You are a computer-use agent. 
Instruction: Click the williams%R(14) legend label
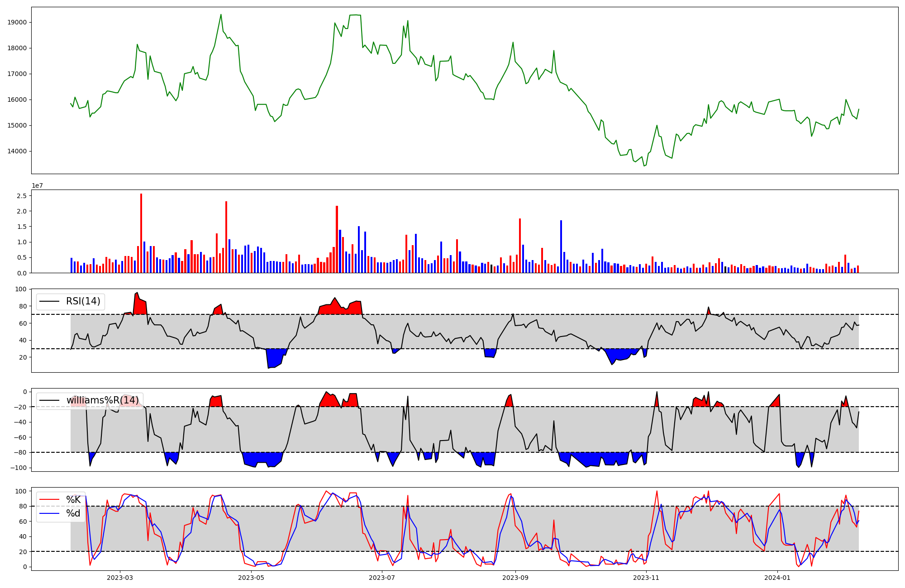103,400
